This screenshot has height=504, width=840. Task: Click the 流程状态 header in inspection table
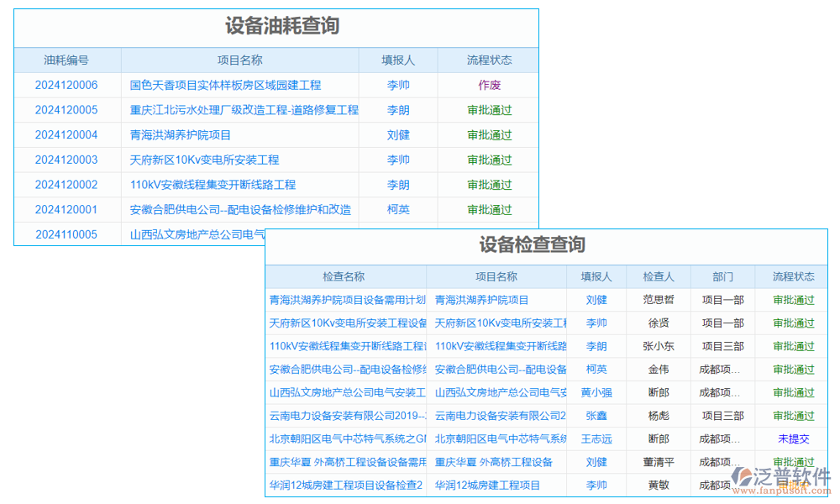pyautogui.click(x=792, y=276)
